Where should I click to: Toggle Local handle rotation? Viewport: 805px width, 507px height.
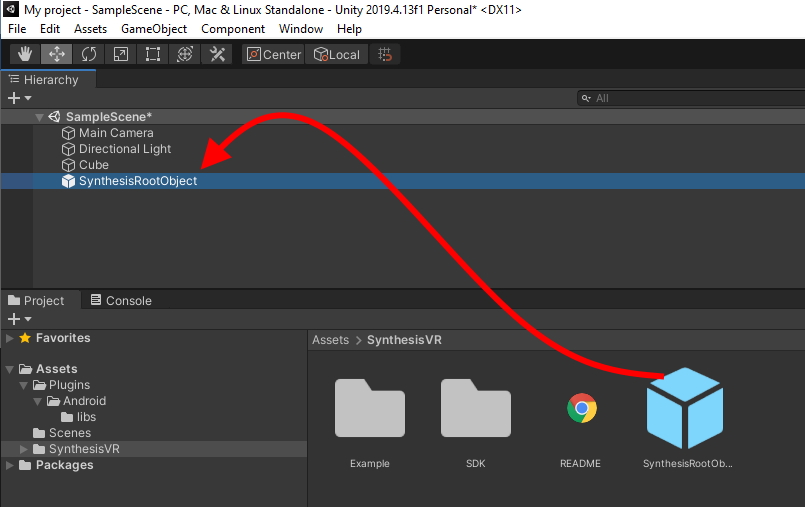point(337,54)
